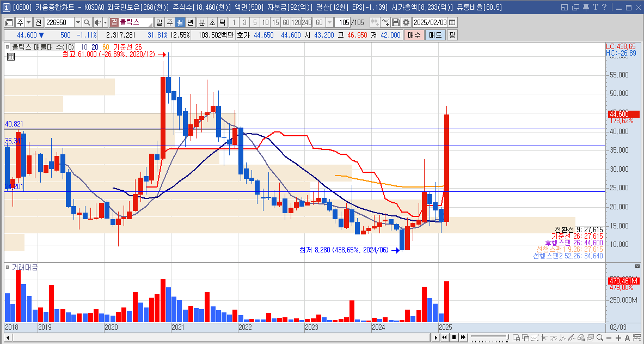Click the eraser icon in bottom toolbar
This screenshot has height=344, width=644.
pos(581,338)
